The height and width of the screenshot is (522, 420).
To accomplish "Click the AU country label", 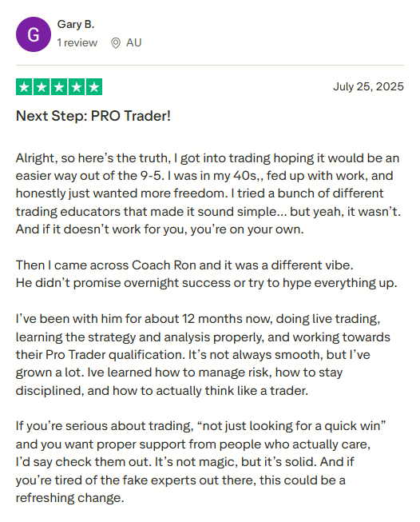I will coord(133,42).
